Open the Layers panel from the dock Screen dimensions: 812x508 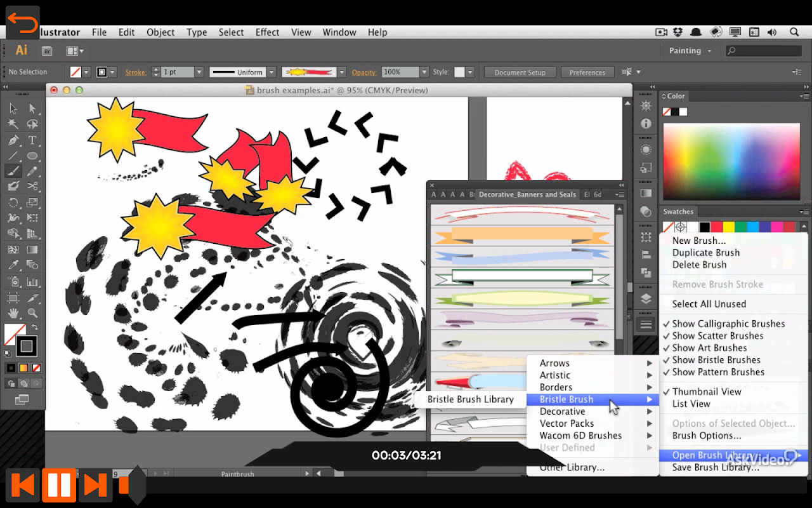(x=646, y=299)
